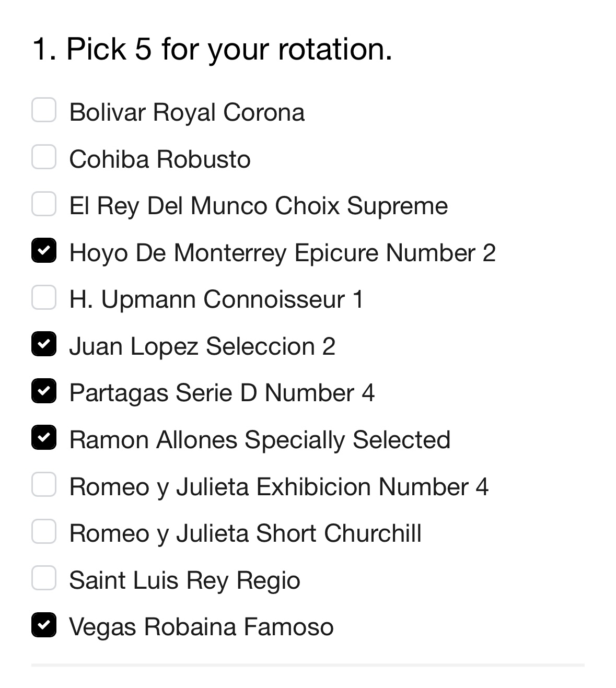
Task: Deselect Juan Lopez Seleccion 2 checkbox
Action: click(x=44, y=344)
